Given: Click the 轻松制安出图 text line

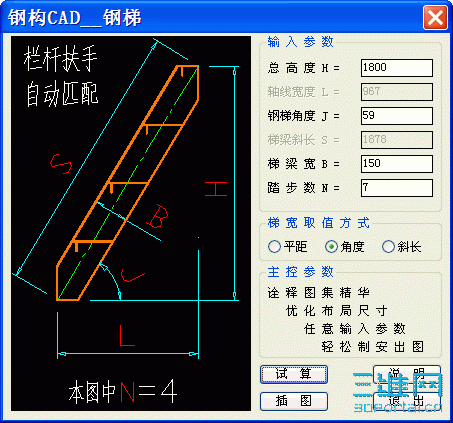Looking at the screenshot, I should click(372, 347).
